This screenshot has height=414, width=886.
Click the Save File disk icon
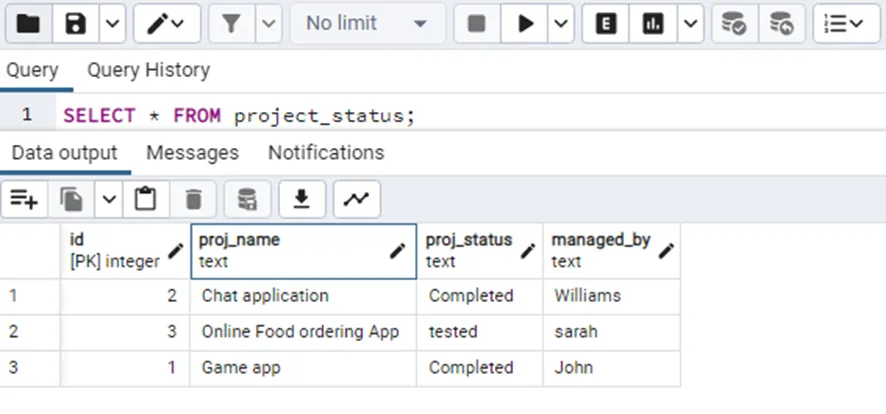(76, 24)
